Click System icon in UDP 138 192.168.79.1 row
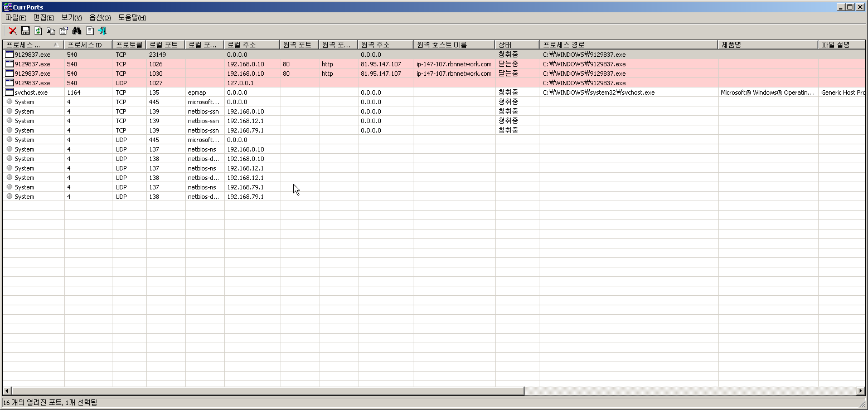 [9, 197]
